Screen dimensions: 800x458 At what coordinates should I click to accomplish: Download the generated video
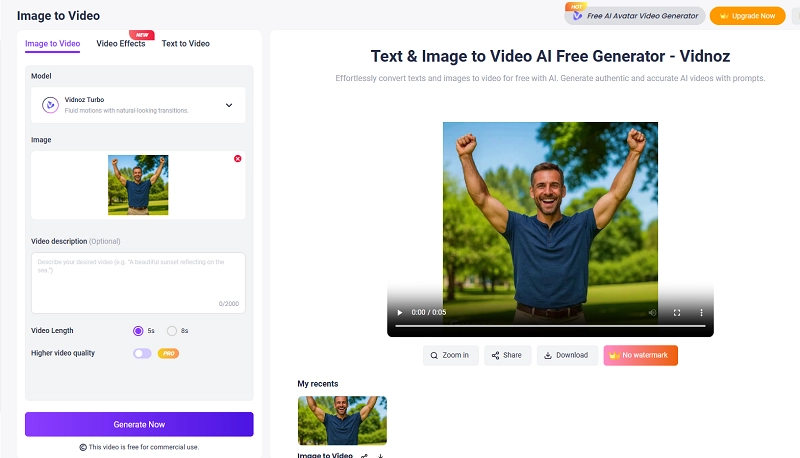click(567, 355)
